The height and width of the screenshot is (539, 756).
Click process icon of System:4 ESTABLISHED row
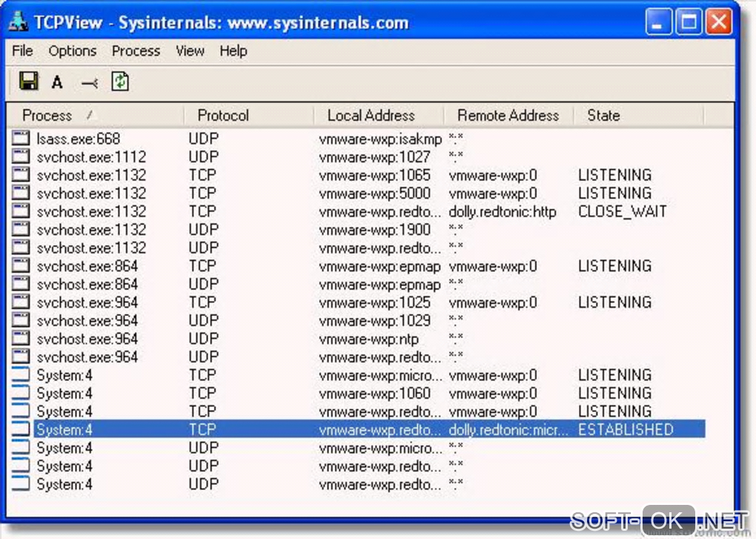point(21,429)
